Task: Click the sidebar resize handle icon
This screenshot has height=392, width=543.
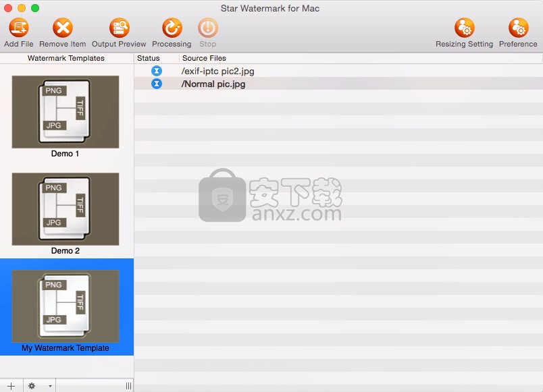Action: click(128, 386)
